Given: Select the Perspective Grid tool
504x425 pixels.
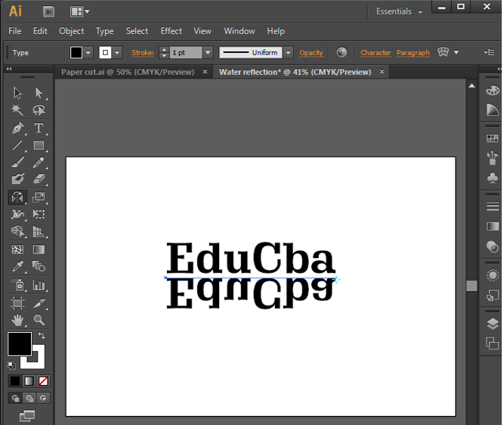Looking at the screenshot, I should click(39, 231).
